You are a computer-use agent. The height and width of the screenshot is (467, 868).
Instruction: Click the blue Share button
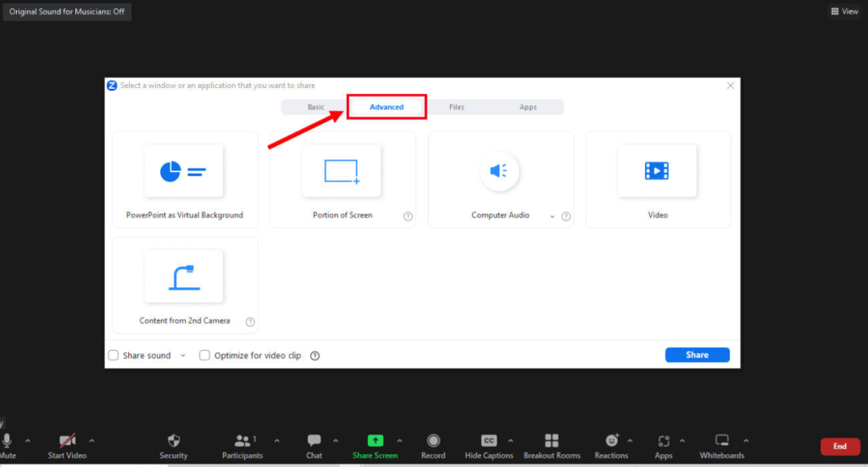point(697,354)
